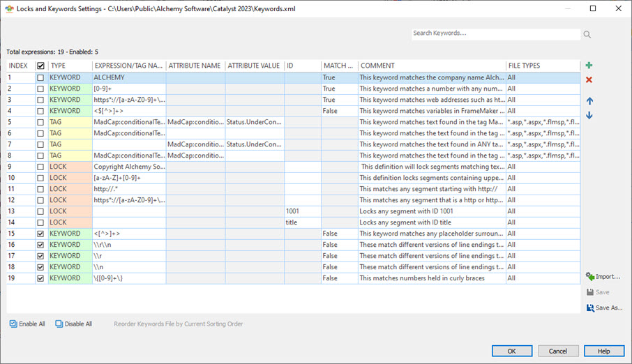This screenshot has height=364, width=632.
Task: Move selected row down with arrow icon
Action: (589, 115)
